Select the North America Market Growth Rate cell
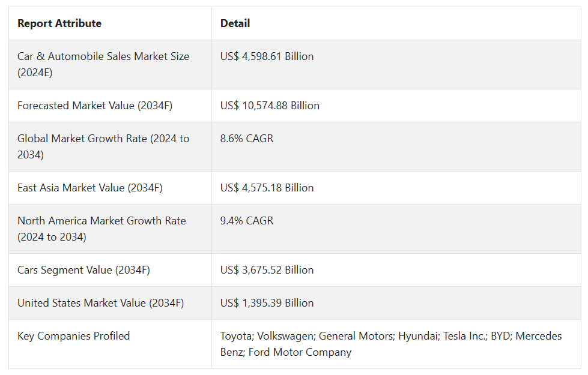The height and width of the screenshot is (375, 588). [x=102, y=229]
